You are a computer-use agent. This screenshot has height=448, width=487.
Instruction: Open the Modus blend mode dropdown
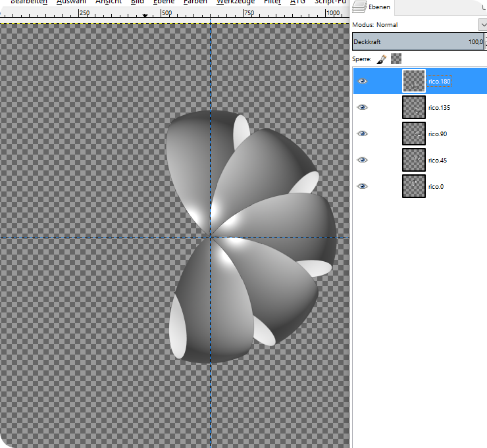click(482, 24)
